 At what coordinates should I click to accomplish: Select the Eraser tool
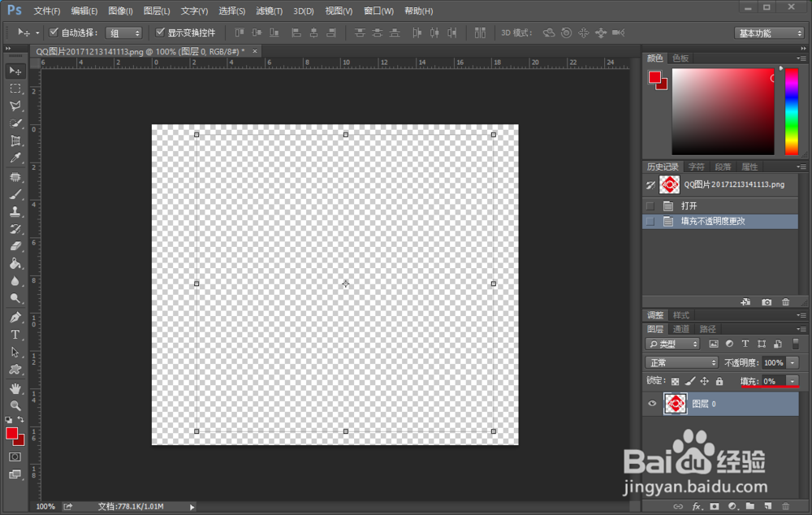coord(15,246)
